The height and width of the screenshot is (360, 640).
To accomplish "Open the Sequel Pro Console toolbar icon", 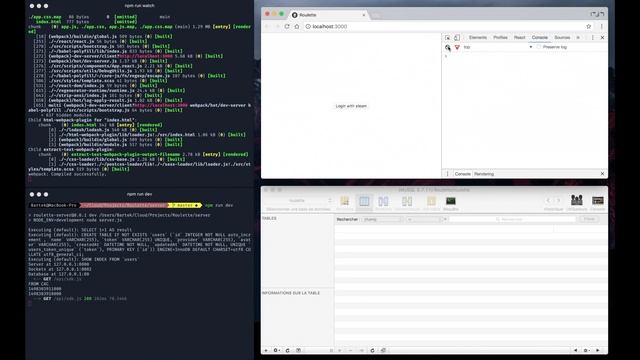I will [x=598, y=202].
